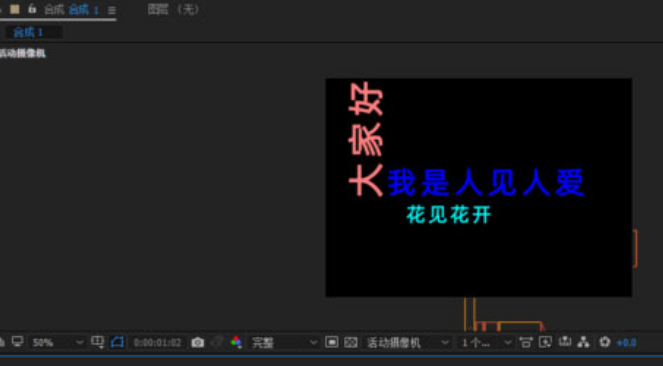
Task: Click the 活动摄像机 label in the viewer's top-left corner
Action: pos(23,53)
